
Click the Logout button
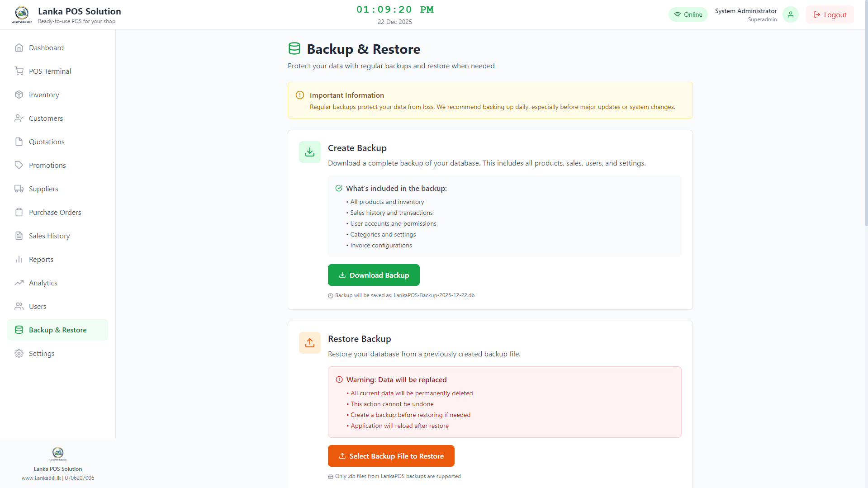click(830, 14)
